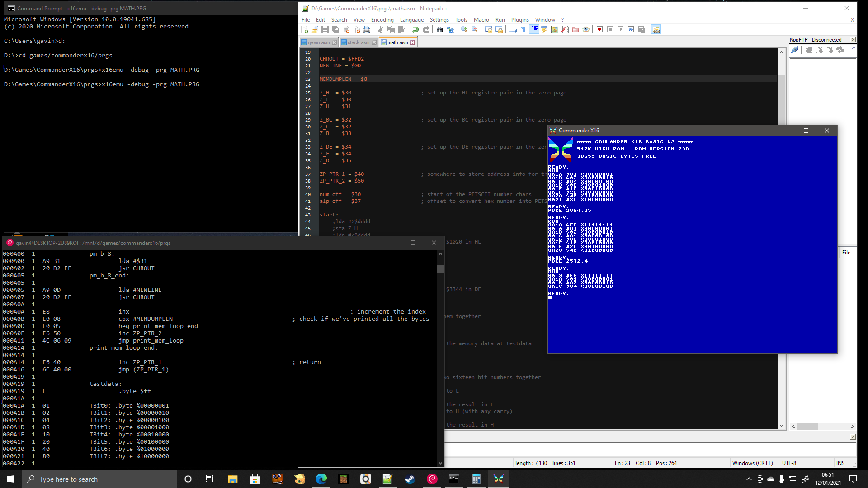Open Steam from the taskbar
The width and height of the screenshot is (868, 488).
pos(410,479)
